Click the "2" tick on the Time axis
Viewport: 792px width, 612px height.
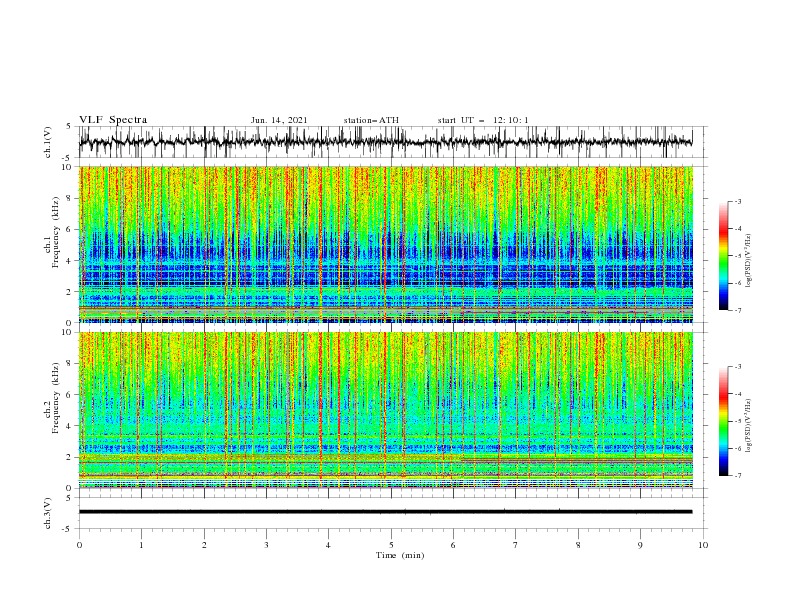[204, 545]
